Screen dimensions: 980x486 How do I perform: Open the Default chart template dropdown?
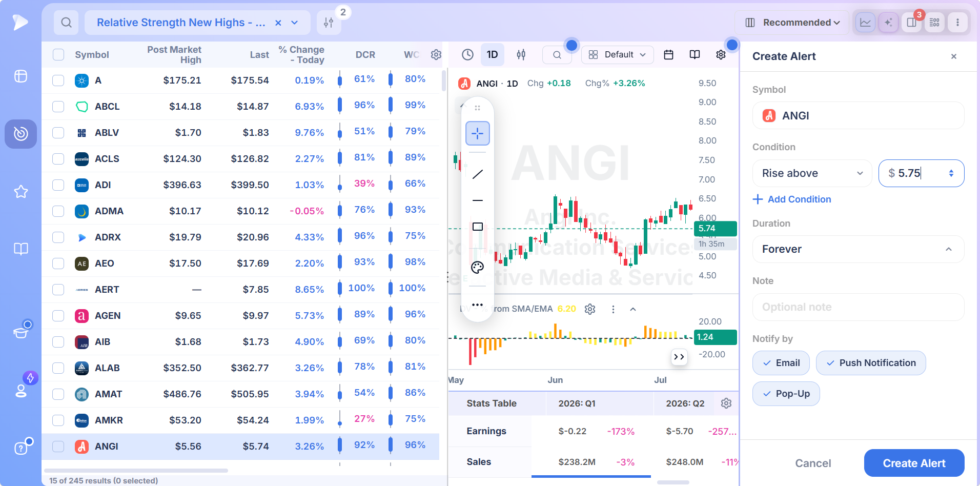coord(618,55)
